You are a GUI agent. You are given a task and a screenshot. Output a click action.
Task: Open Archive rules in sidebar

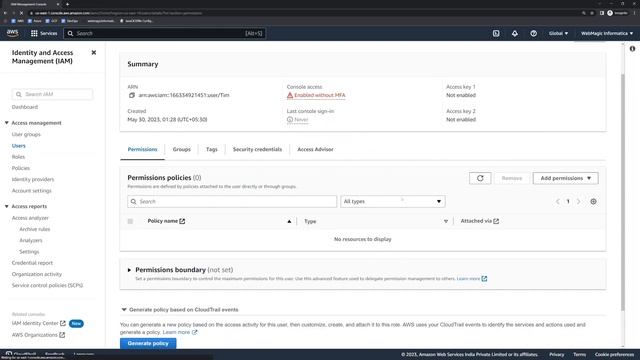tap(35, 229)
